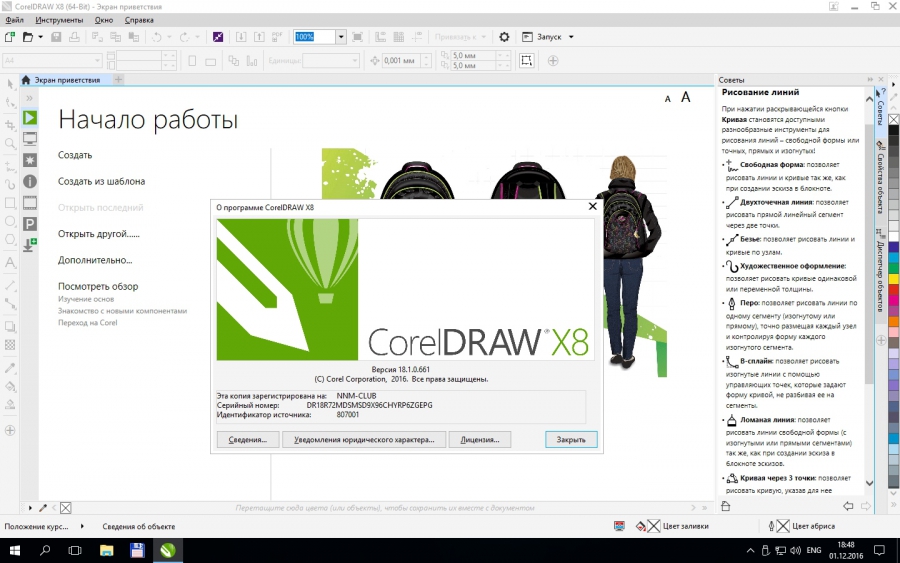
Task: Click the new document icon in toolbar
Action: coord(10,37)
